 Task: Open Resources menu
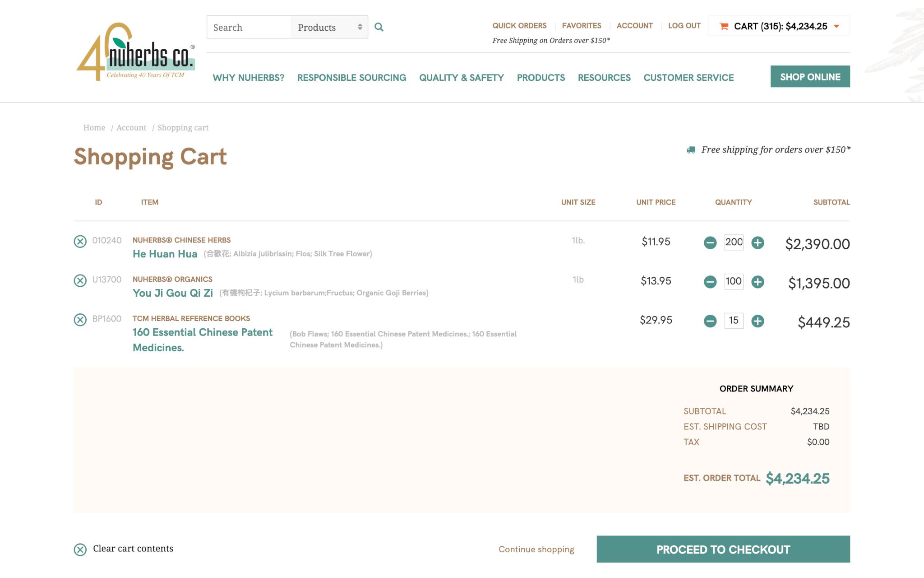pyautogui.click(x=604, y=78)
